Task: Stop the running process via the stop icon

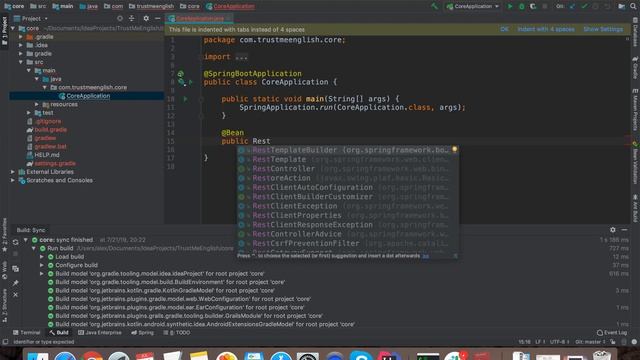Action: (x=544, y=6)
